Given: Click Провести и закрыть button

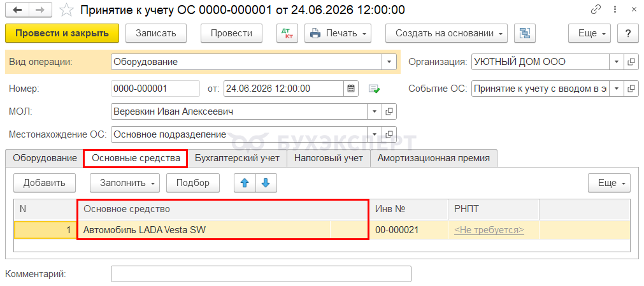Looking at the screenshot, I should (x=62, y=33).
